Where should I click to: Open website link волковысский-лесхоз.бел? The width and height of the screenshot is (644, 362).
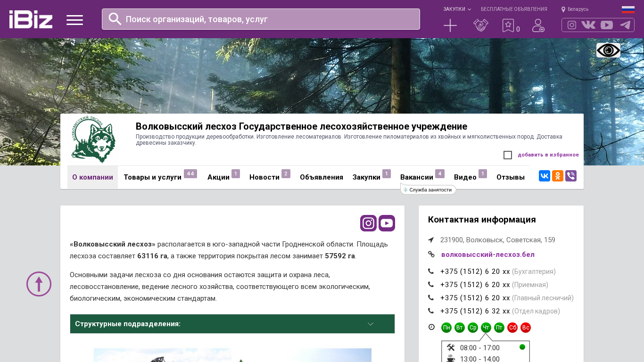487,255
